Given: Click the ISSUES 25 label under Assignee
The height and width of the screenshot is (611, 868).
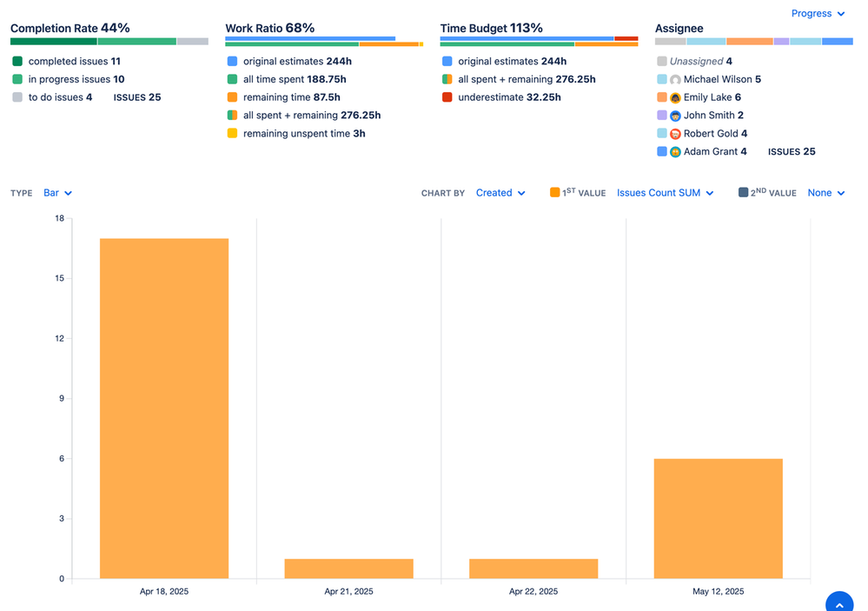Looking at the screenshot, I should [x=791, y=151].
